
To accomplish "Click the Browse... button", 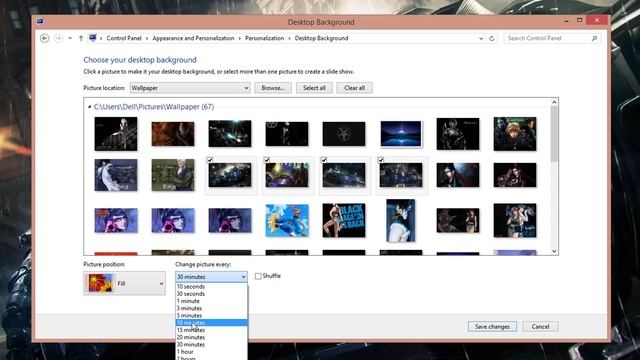I will (273, 88).
